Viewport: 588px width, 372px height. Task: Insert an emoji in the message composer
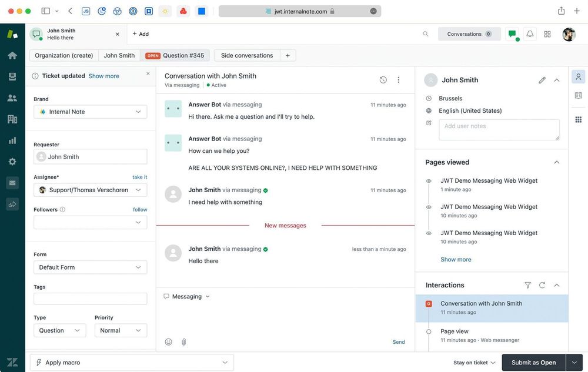point(168,341)
